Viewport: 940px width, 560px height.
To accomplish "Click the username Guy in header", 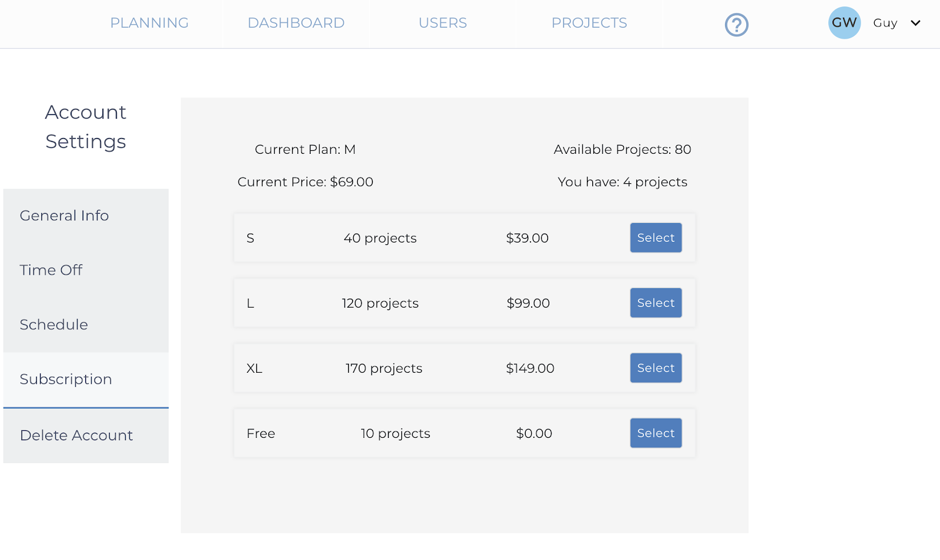I will click(885, 23).
